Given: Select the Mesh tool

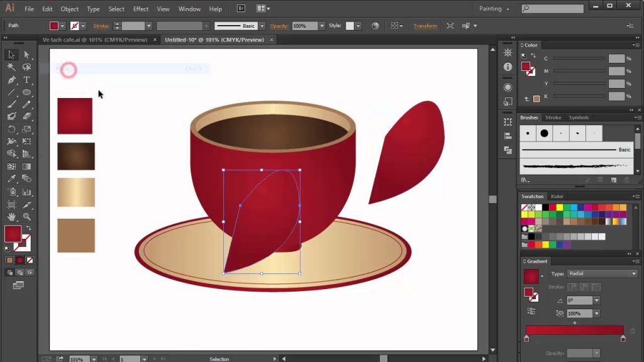Looking at the screenshot, I should pyautogui.click(x=11, y=167).
